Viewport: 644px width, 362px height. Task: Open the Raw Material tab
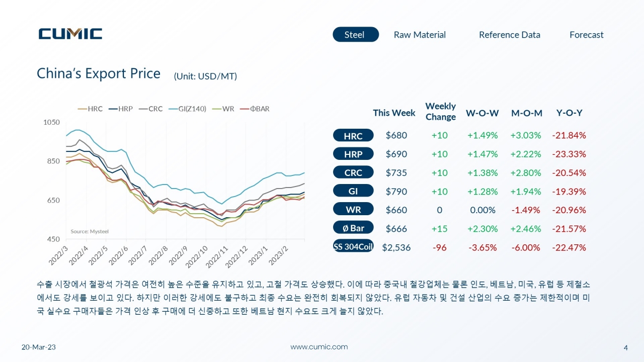pyautogui.click(x=420, y=35)
